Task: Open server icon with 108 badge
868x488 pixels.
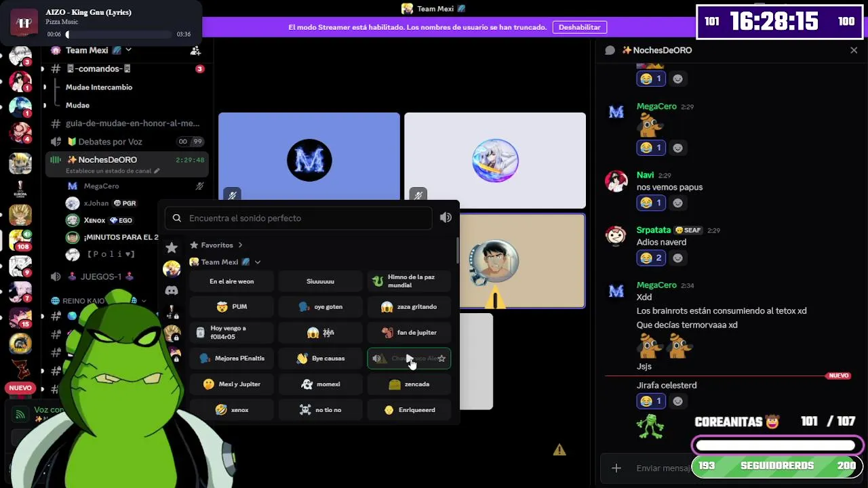Action: [20, 240]
